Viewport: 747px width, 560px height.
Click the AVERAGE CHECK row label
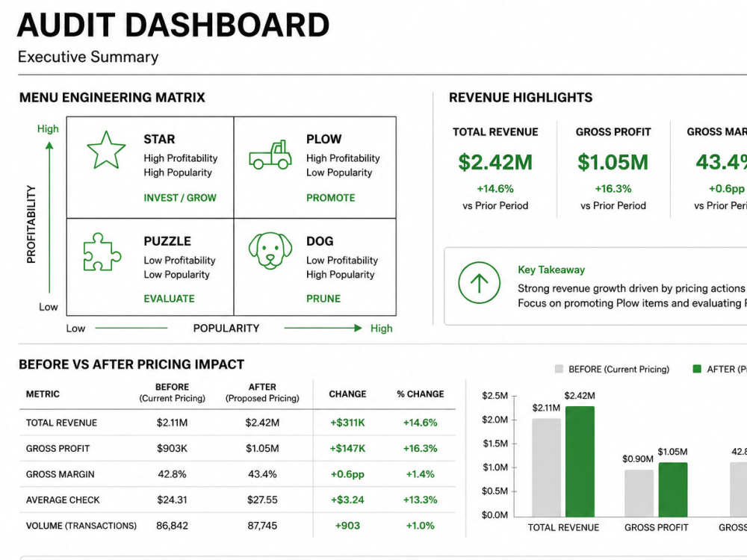(63, 500)
